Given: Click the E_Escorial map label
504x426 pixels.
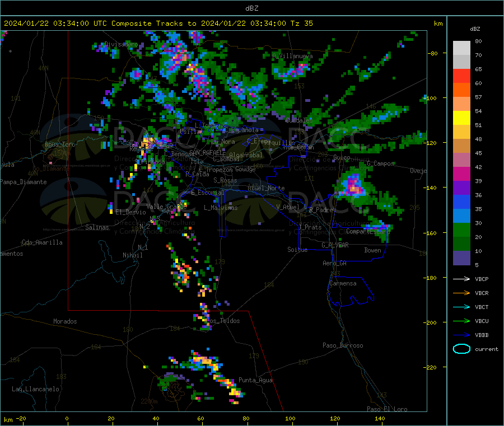Looking at the screenshot, I should click(x=208, y=193).
